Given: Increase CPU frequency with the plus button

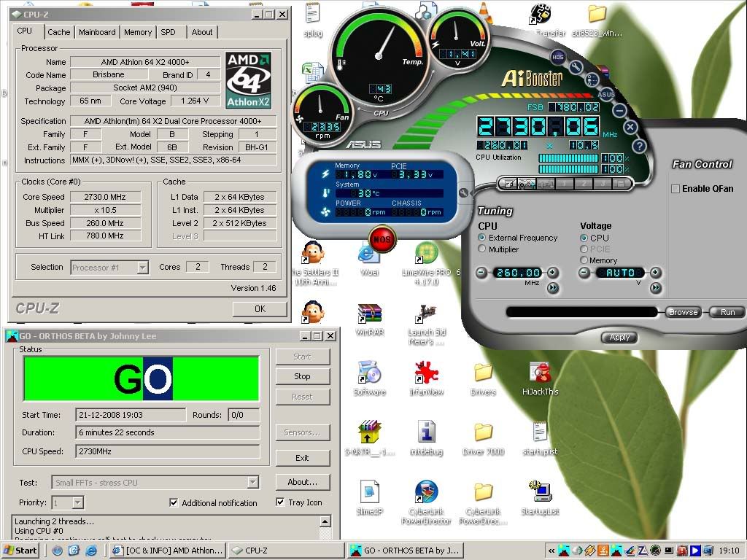Looking at the screenshot, I should (553, 273).
